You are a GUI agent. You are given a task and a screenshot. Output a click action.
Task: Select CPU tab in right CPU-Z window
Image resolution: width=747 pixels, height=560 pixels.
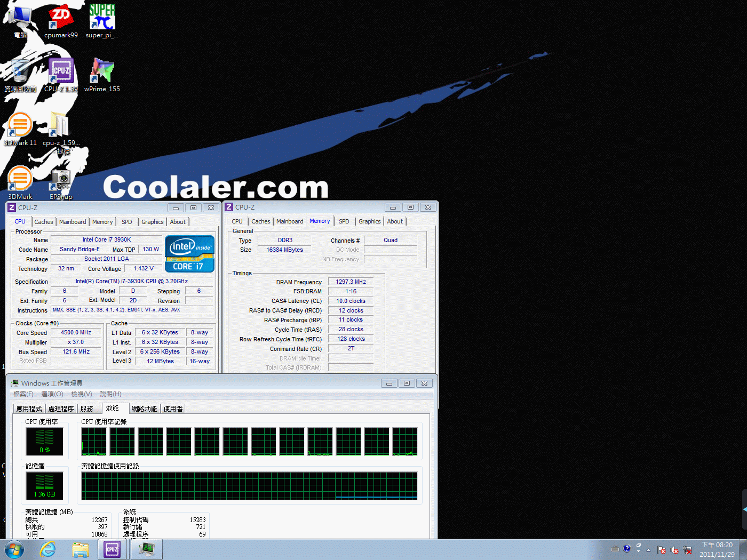tap(237, 221)
